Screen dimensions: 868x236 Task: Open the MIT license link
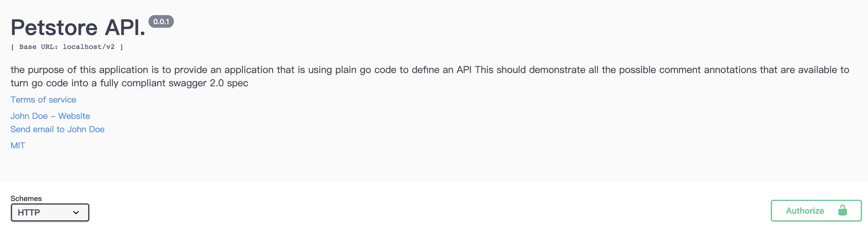tap(18, 146)
